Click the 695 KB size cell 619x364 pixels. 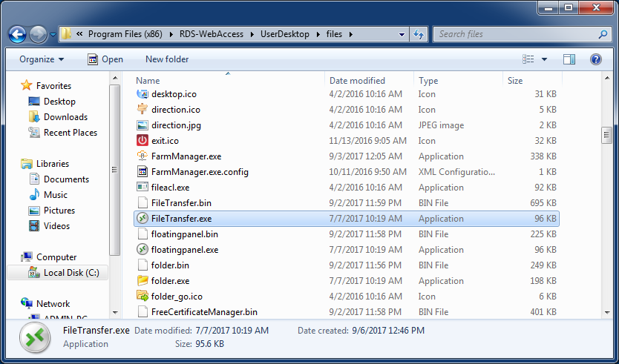[x=543, y=202]
